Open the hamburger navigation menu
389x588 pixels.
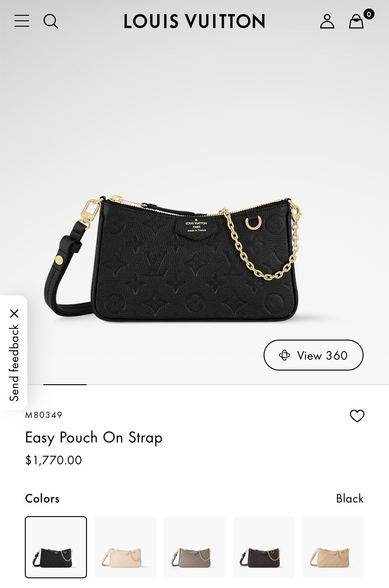(22, 21)
